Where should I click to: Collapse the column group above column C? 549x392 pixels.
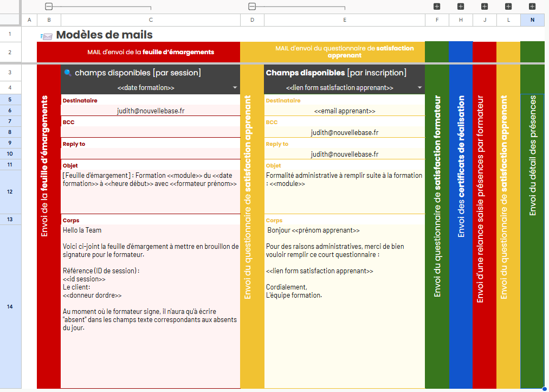(x=49, y=7)
